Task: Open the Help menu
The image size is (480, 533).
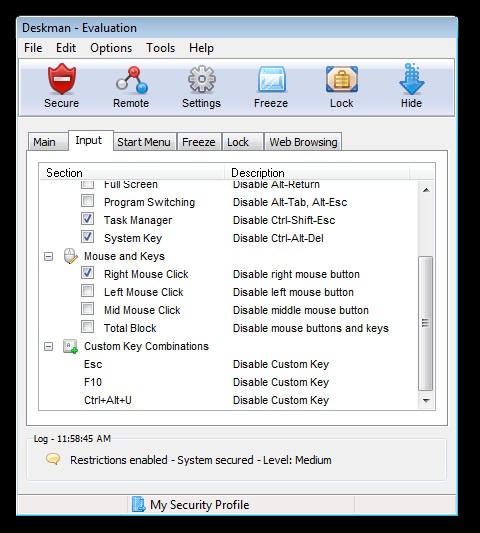Action: pyautogui.click(x=201, y=48)
